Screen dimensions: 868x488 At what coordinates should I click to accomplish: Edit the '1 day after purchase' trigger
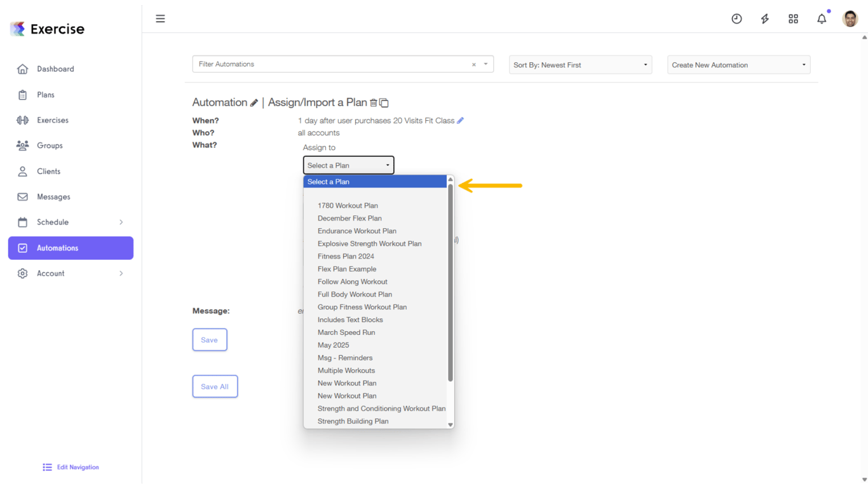click(460, 120)
